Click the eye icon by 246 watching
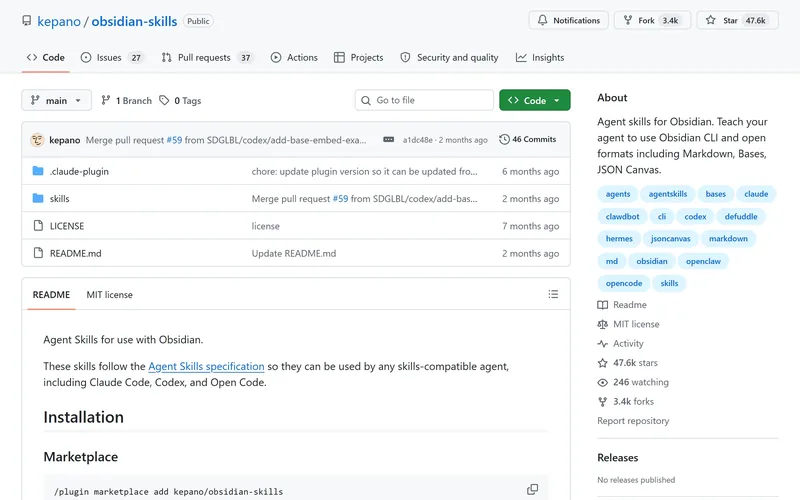 coord(603,382)
